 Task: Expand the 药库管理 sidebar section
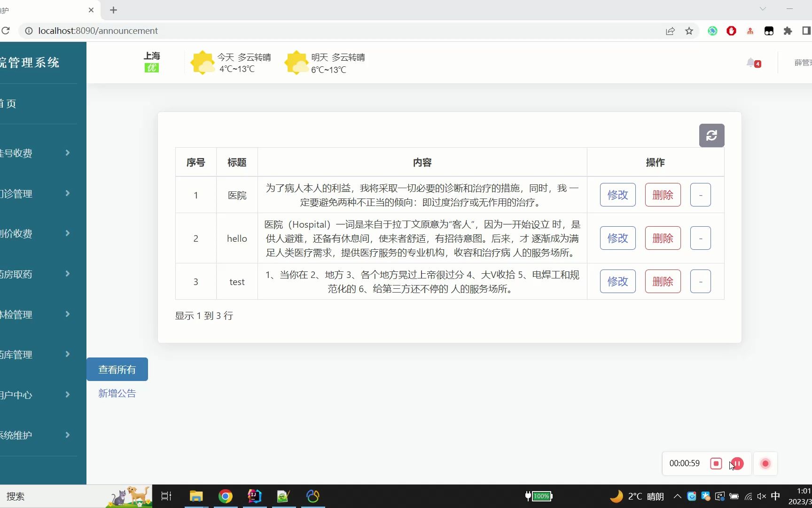click(33, 354)
